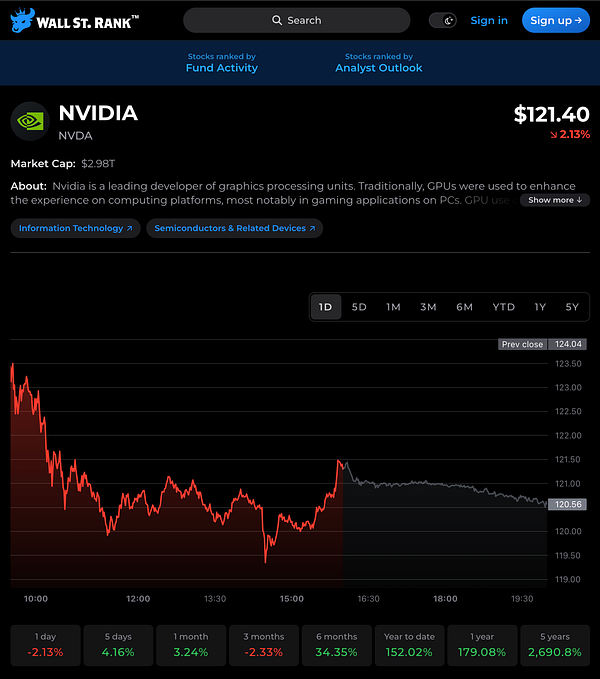Switch chart to 1M range
Image resolution: width=600 pixels, height=679 pixels.
(393, 307)
